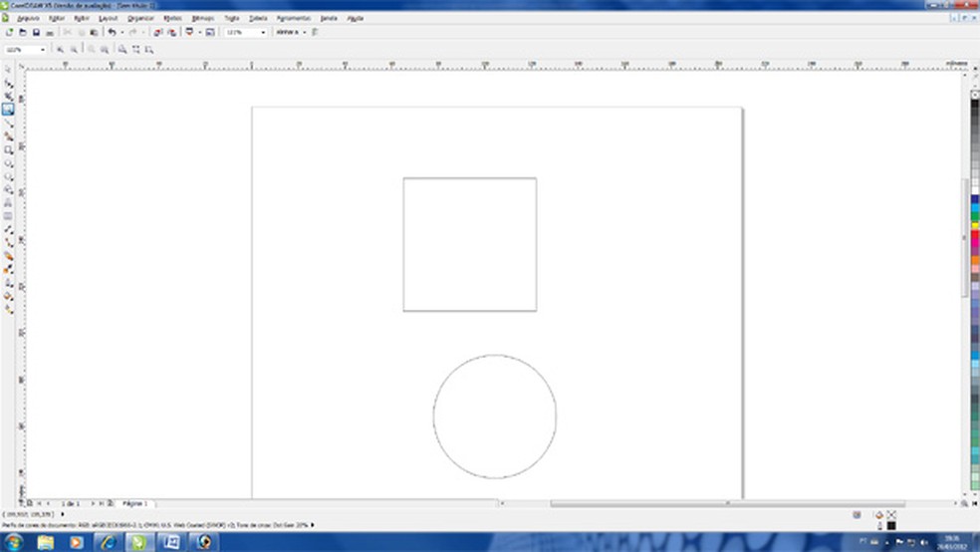Click the Zoom Out icon on property bar

74,50
